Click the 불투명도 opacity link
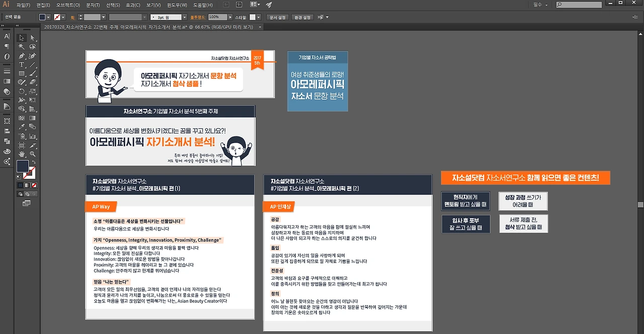The width and height of the screenshot is (644, 334). click(198, 17)
